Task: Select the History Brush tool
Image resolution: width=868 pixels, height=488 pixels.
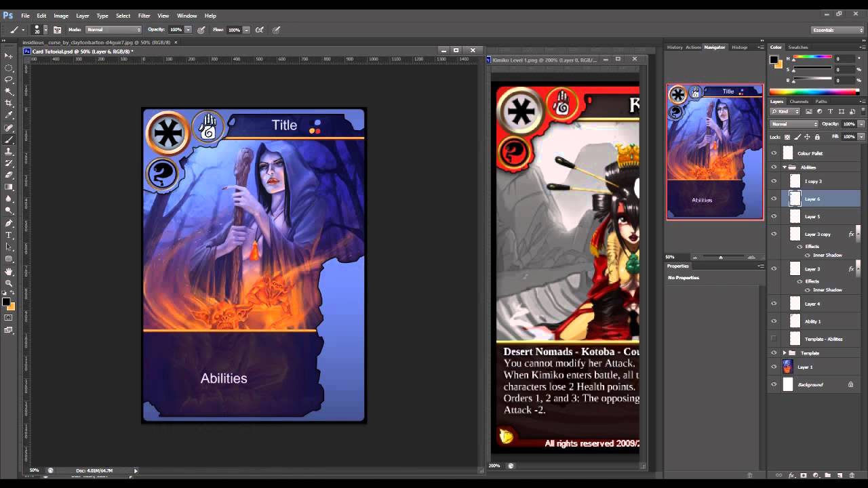Action: coord(9,163)
